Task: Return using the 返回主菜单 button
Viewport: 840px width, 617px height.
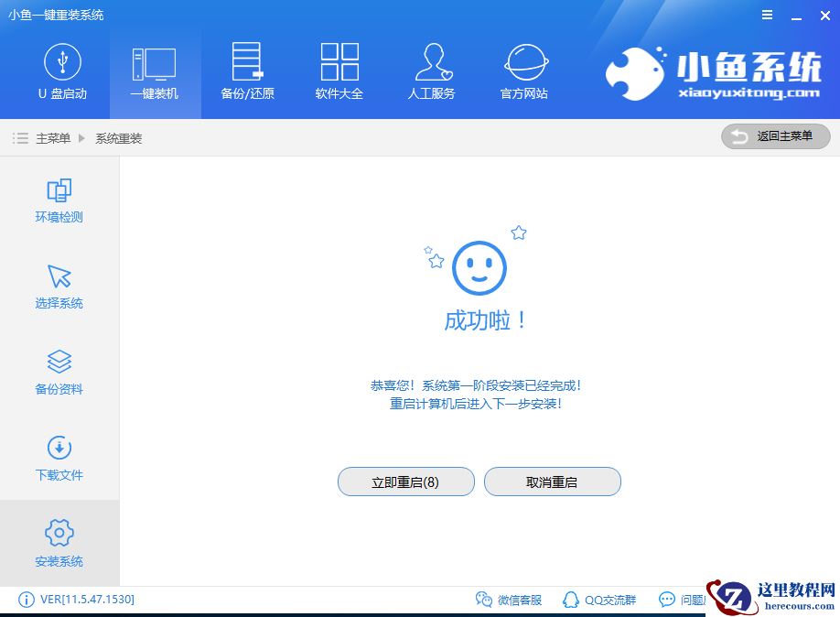Action: [x=775, y=135]
